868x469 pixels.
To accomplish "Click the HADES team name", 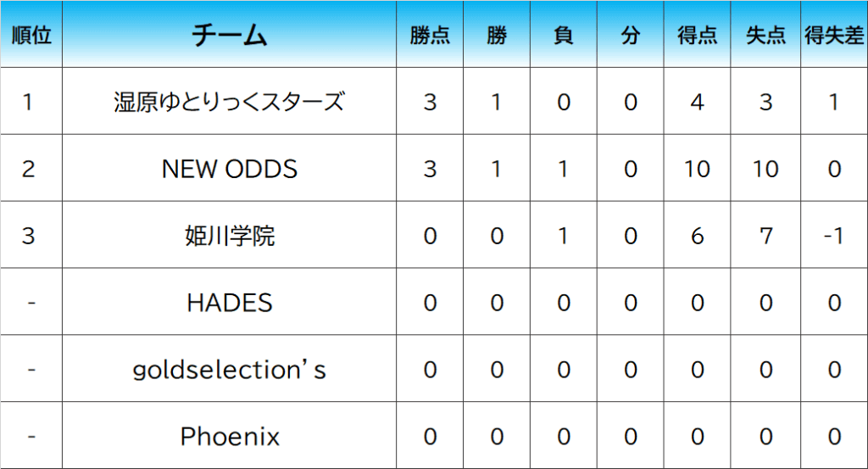I will [x=230, y=303].
